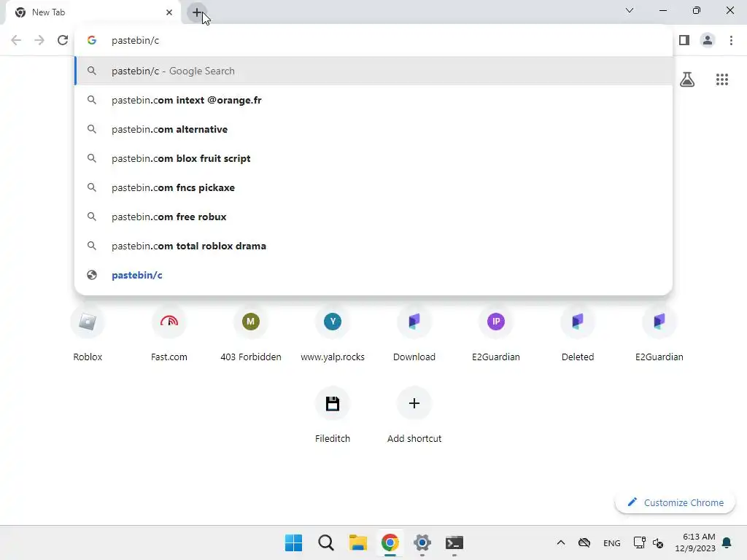
Task: Click the address bar text pastebin/c
Action: click(x=135, y=41)
